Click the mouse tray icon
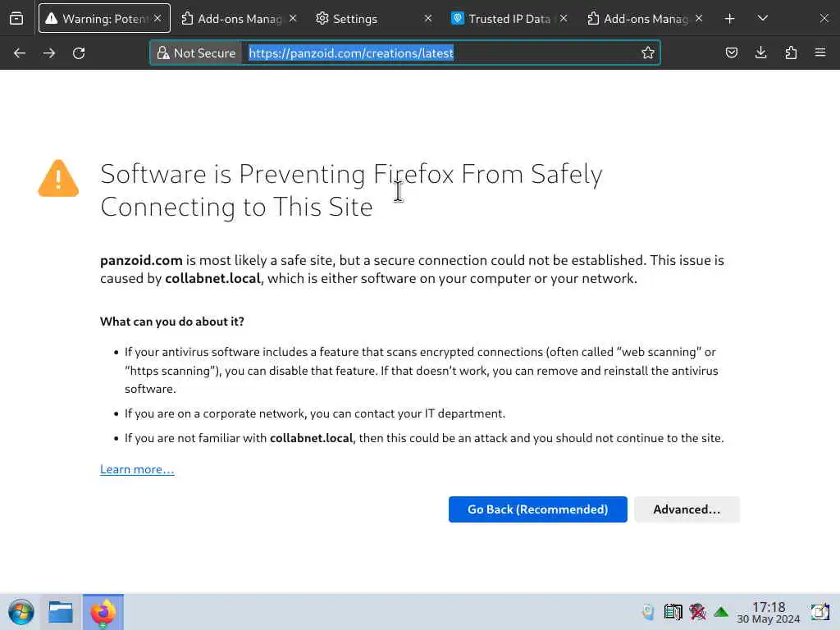 (x=648, y=612)
